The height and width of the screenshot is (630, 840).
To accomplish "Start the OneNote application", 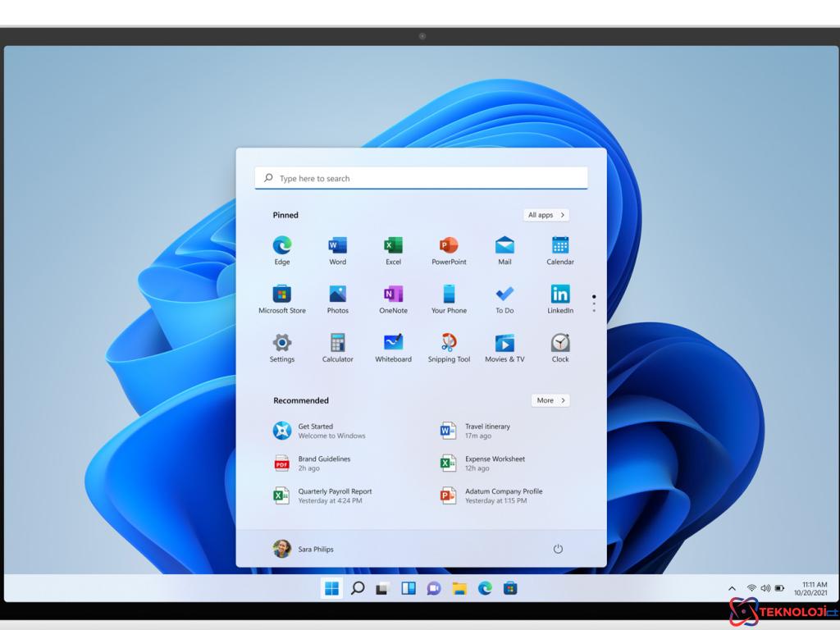I will pyautogui.click(x=393, y=293).
